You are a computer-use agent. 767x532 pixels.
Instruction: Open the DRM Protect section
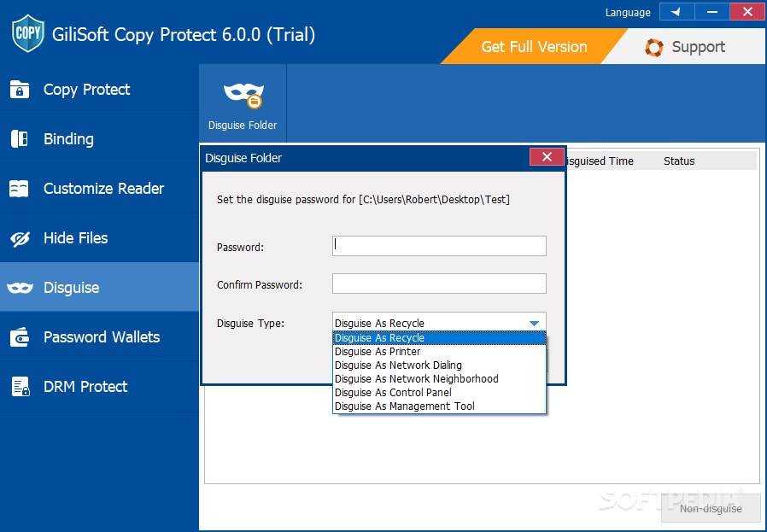coord(99,386)
